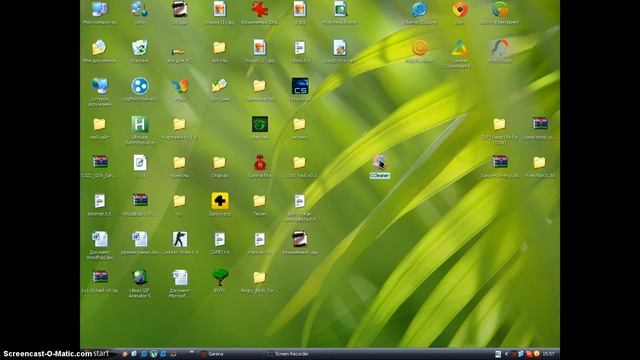This screenshot has width=640, height=360.
Task: Open the Original folder
Action: coord(219,162)
